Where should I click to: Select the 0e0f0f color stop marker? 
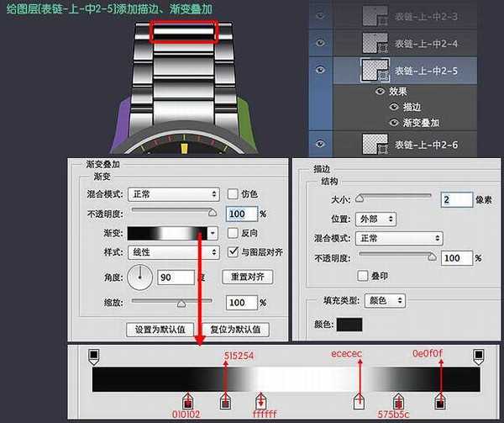pyautogui.click(x=439, y=403)
